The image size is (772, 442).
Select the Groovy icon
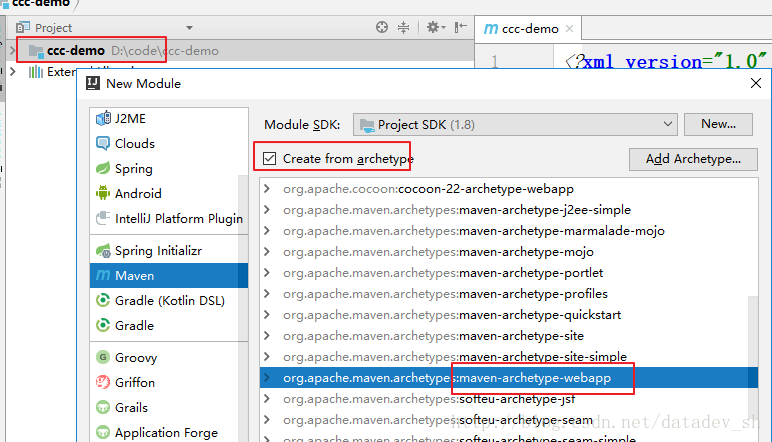pos(103,357)
